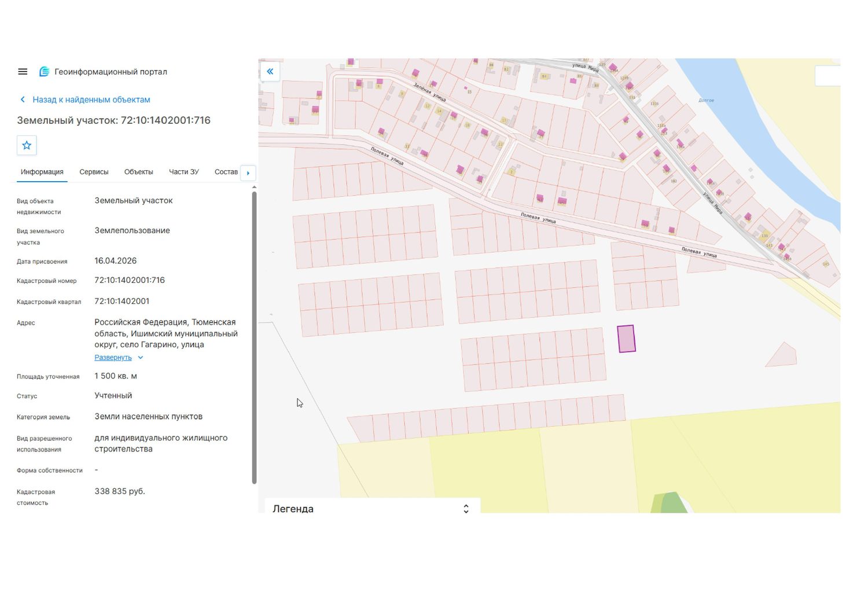Switch to the Информация tab
Screen dimensions: 868x614
pyautogui.click(x=42, y=172)
